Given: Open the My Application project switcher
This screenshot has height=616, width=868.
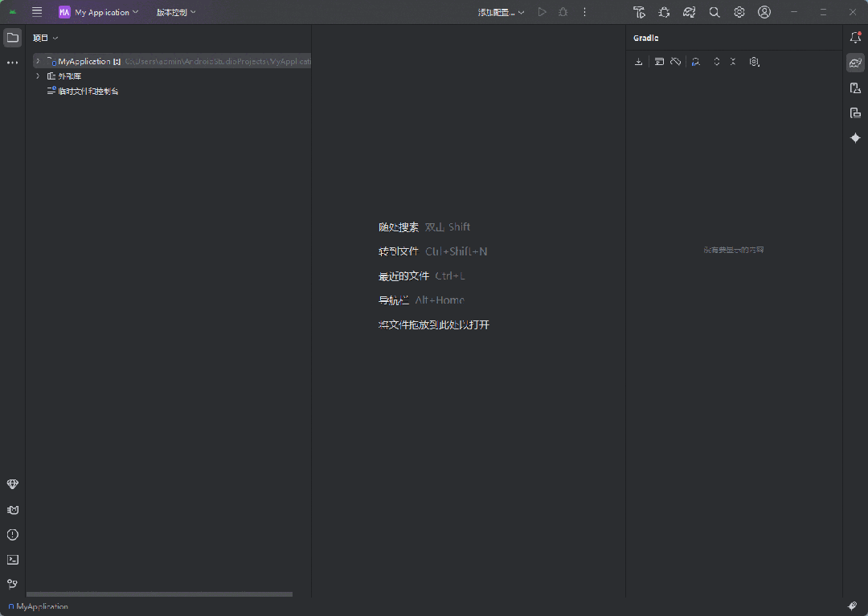Looking at the screenshot, I should click(96, 12).
